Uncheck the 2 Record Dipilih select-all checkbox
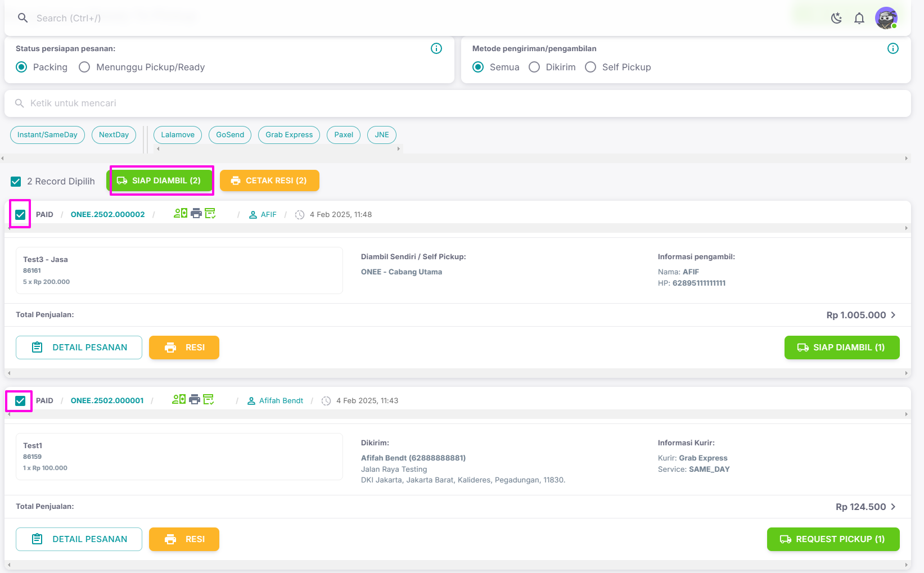Image resolution: width=924 pixels, height=573 pixels. (x=16, y=181)
